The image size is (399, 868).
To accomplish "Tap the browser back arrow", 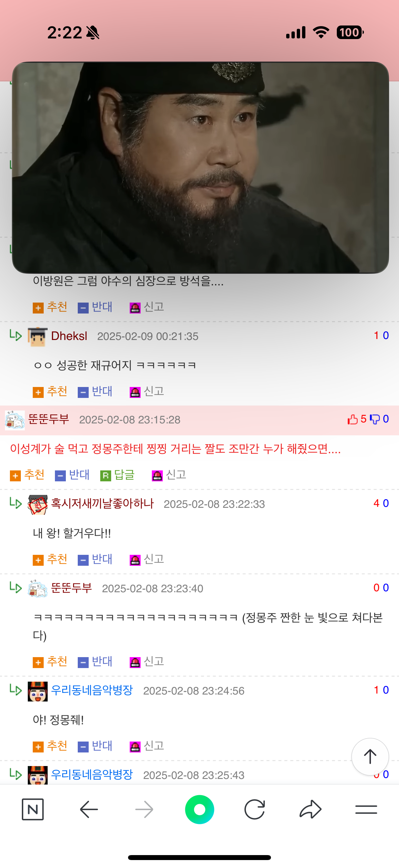I will pyautogui.click(x=89, y=809).
